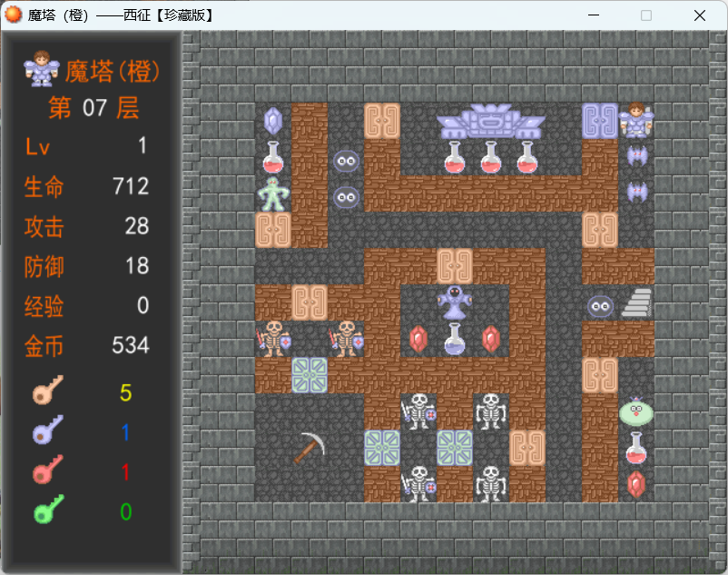This screenshot has height=575, width=728.
Task: Click the blue door next to the hero
Action: pyautogui.click(x=600, y=121)
